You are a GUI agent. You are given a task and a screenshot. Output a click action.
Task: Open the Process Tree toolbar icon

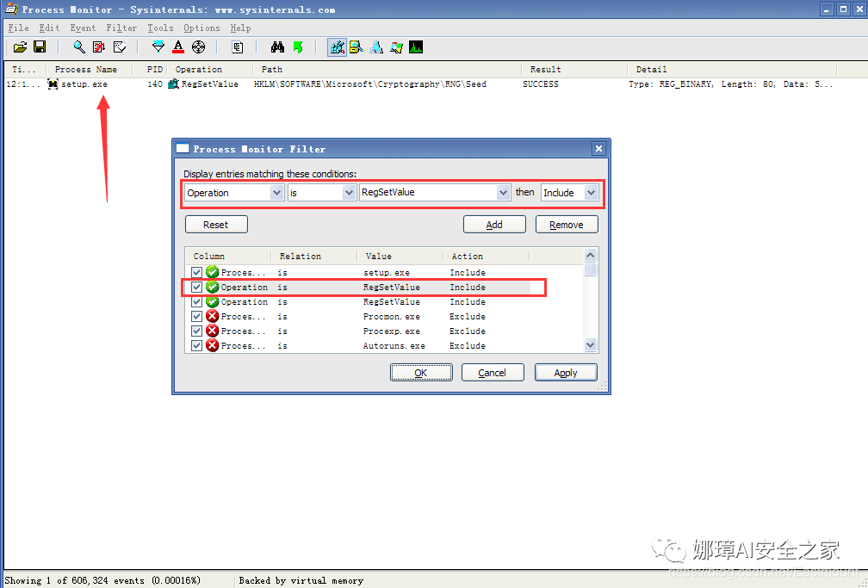pos(238,47)
